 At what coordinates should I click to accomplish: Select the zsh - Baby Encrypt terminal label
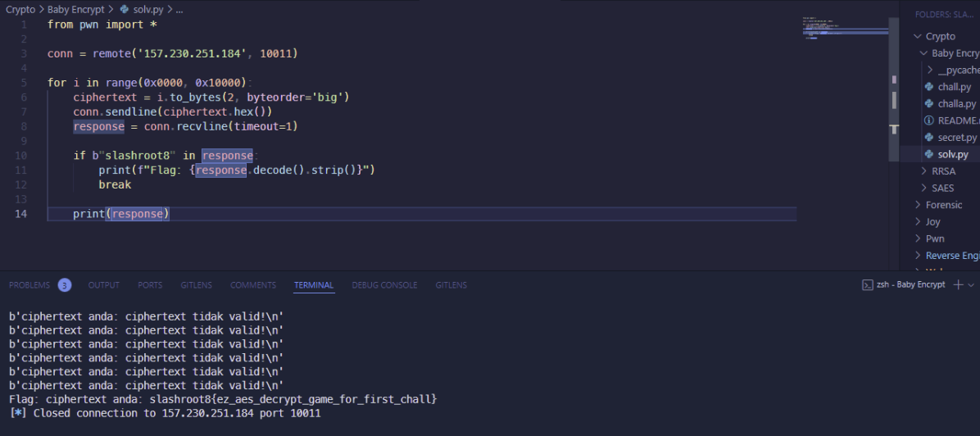pyautogui.click(x=910, y=285)
